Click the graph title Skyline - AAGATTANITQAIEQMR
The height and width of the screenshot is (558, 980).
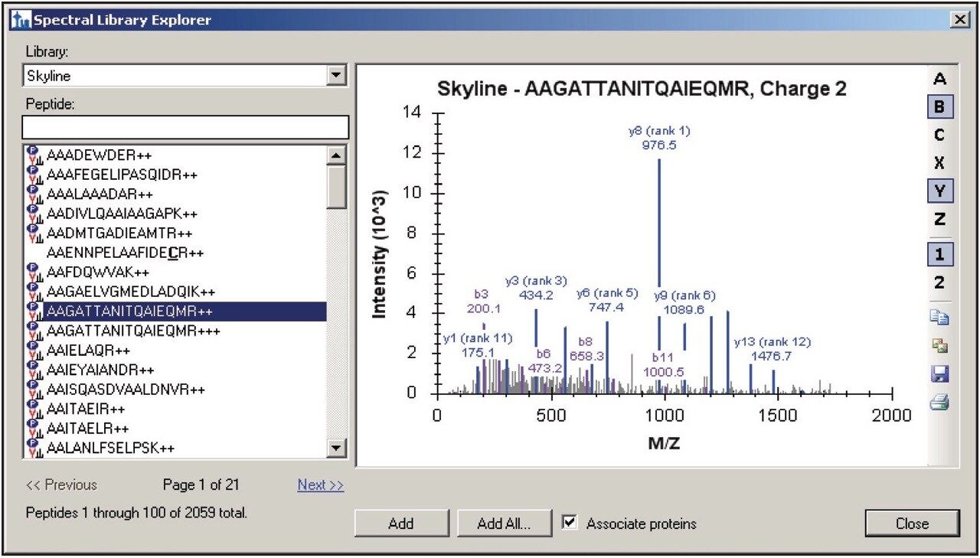click(642, 89)
